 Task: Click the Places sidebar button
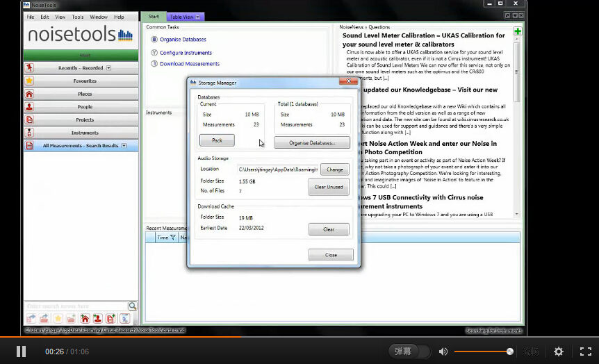81,94
